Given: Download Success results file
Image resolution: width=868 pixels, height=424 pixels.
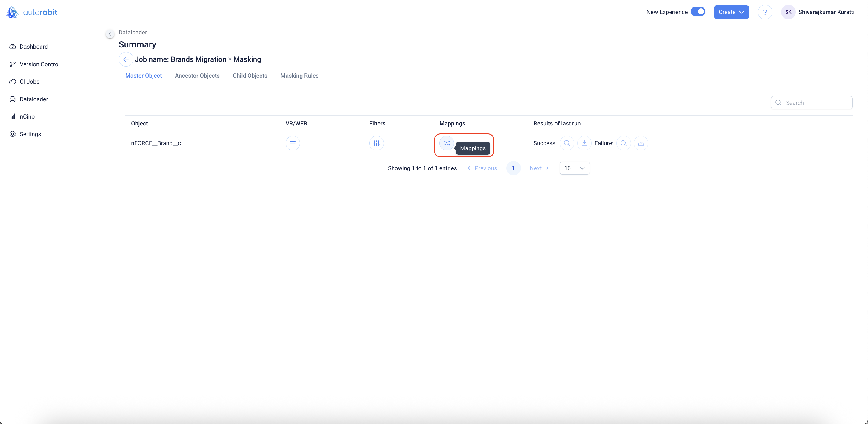Looking at the screenshot, I should pos(584,143).
